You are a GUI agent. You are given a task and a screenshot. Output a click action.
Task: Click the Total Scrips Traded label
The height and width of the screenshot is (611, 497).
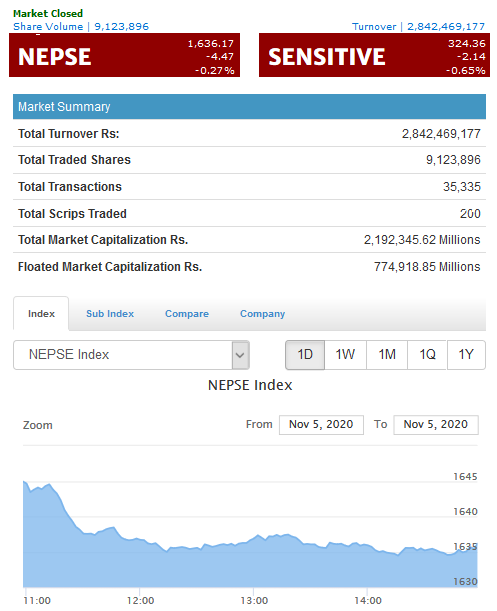click(72, 214)
